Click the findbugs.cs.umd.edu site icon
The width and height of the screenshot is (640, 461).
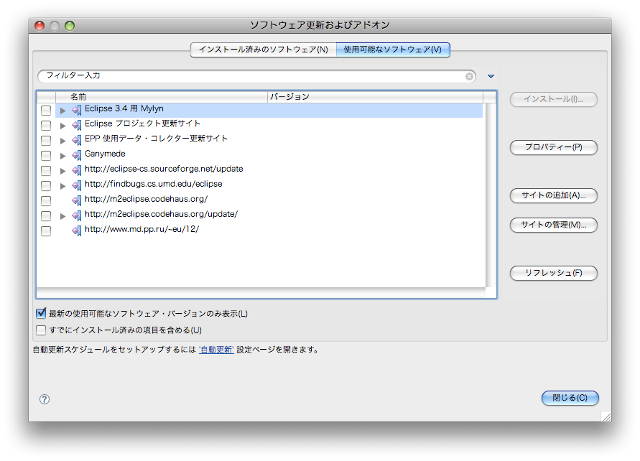click(x=76, y=185)
